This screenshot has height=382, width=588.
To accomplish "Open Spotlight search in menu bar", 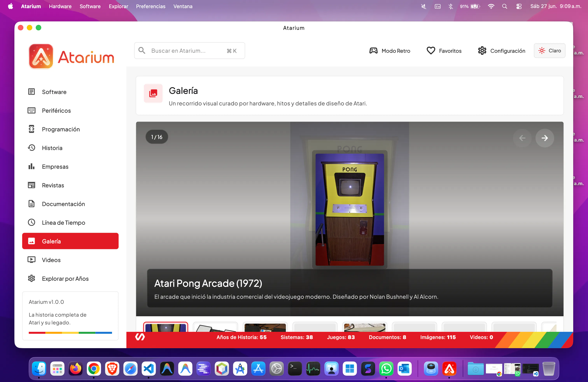I will (505, 6).
